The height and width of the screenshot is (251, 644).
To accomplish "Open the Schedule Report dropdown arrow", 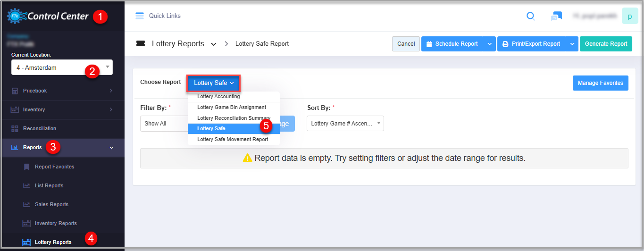I will click(489, 44).
